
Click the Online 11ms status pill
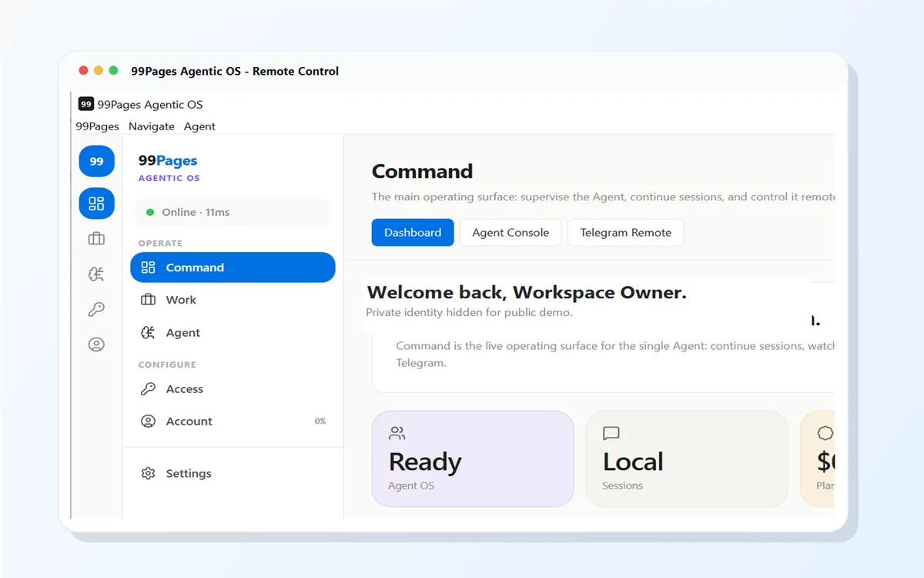(233, 212)
